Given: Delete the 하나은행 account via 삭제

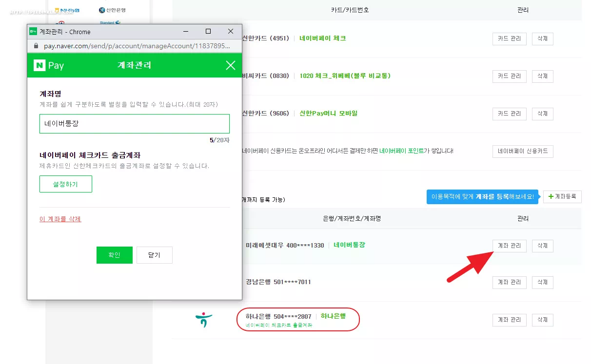Looking at the screenshot, I should [542, 320].
